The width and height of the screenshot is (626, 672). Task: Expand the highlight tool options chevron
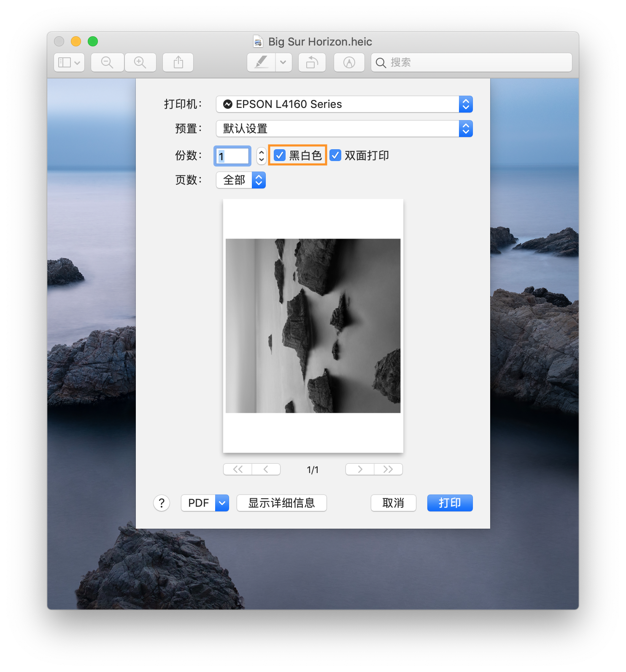point(283,62)
